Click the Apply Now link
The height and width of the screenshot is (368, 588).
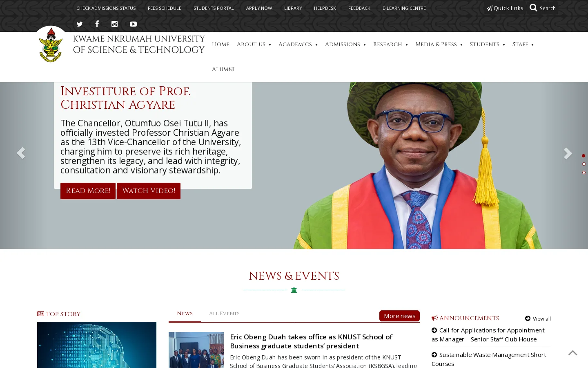(259, 8)
